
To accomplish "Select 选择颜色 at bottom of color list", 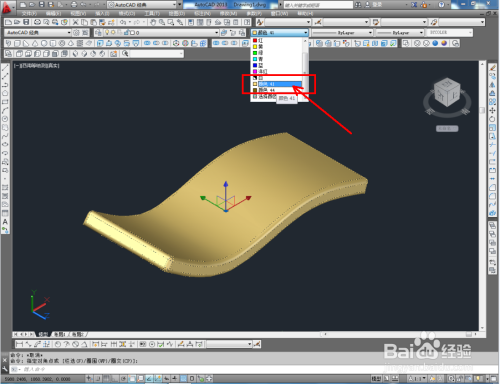I will (265, 97).
